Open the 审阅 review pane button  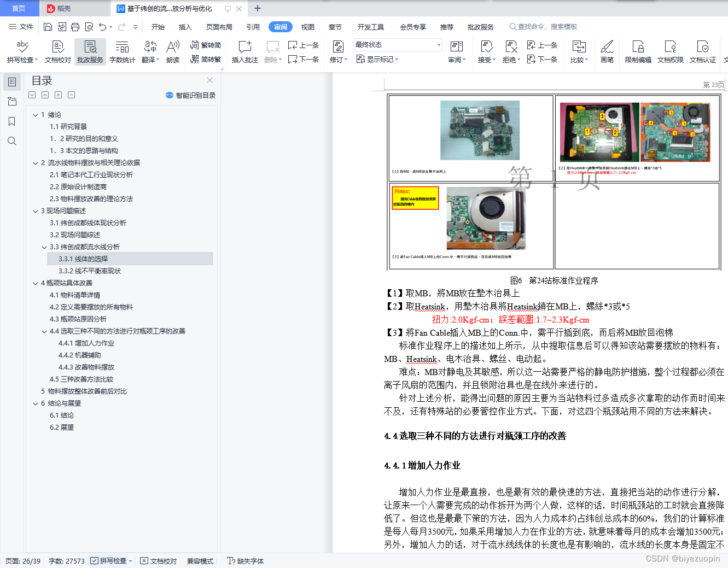click(x=457, y=52)
